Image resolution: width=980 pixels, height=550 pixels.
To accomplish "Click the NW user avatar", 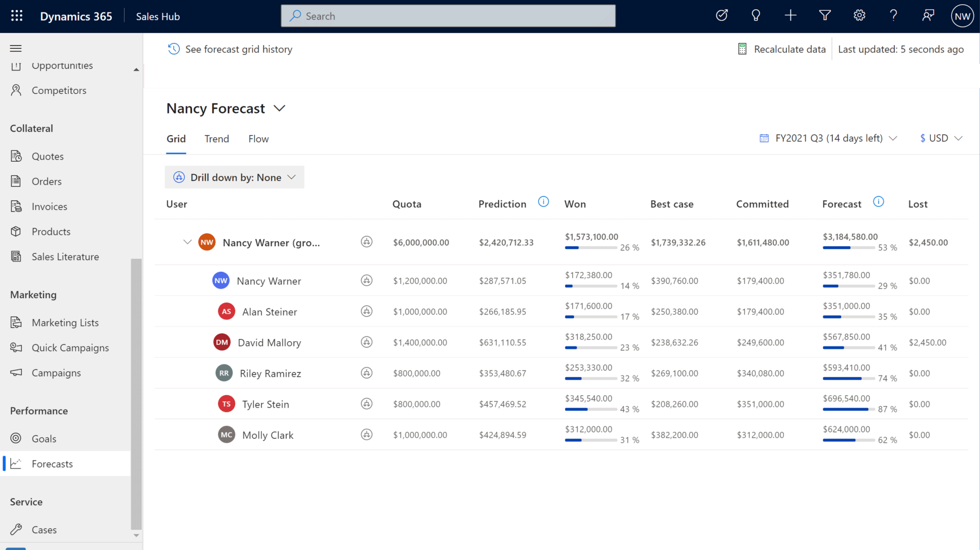I will click(x=962, y=16).
